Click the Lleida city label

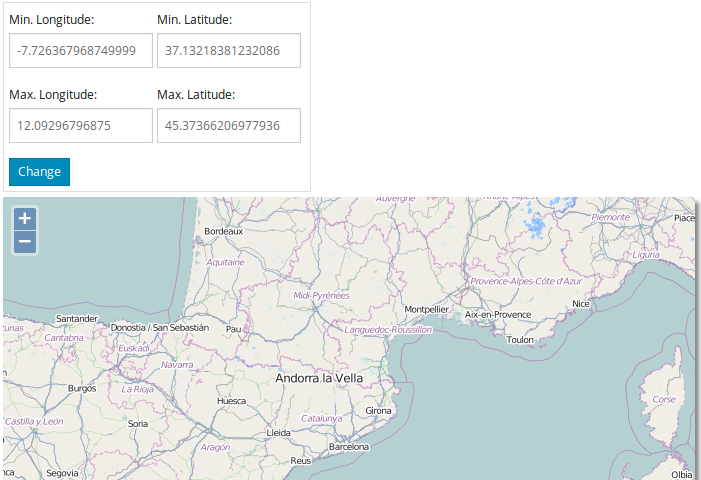(x=279, y=433)
